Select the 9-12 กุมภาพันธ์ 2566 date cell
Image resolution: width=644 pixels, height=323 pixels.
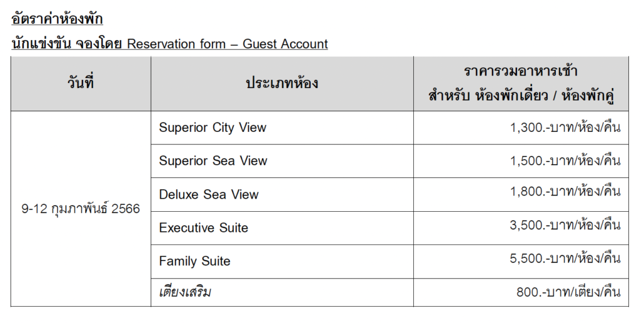[x=80, y=209]
